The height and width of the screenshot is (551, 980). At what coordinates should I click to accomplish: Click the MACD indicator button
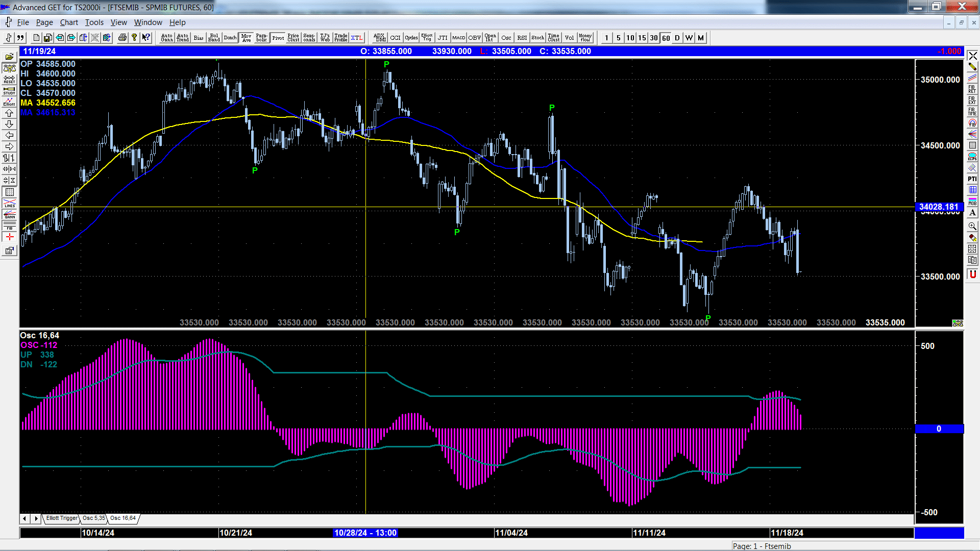pyautogui.click(x=459, y=38)
